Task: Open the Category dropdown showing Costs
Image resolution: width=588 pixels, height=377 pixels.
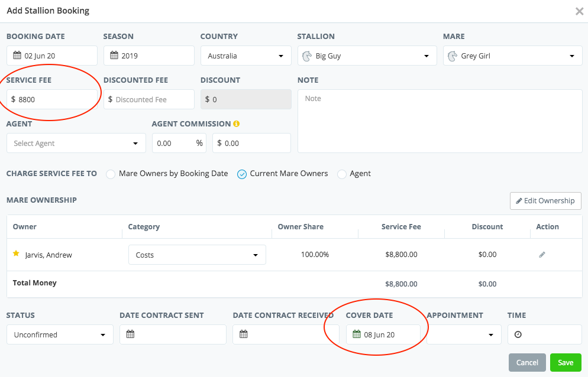Action: pyautogui.click(x=196, y=255)
